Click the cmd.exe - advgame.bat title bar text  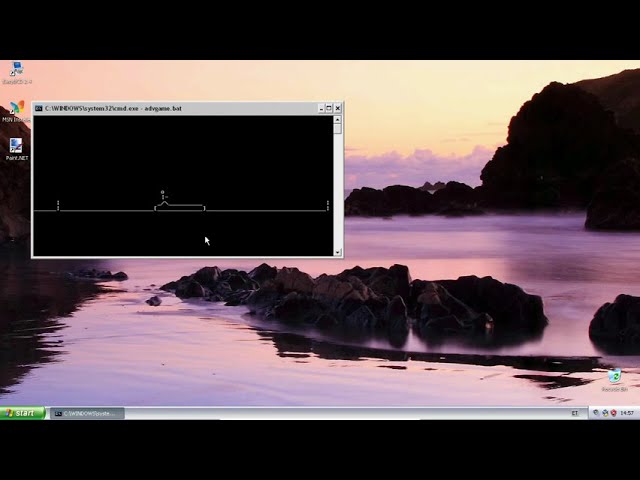(113, 108)
